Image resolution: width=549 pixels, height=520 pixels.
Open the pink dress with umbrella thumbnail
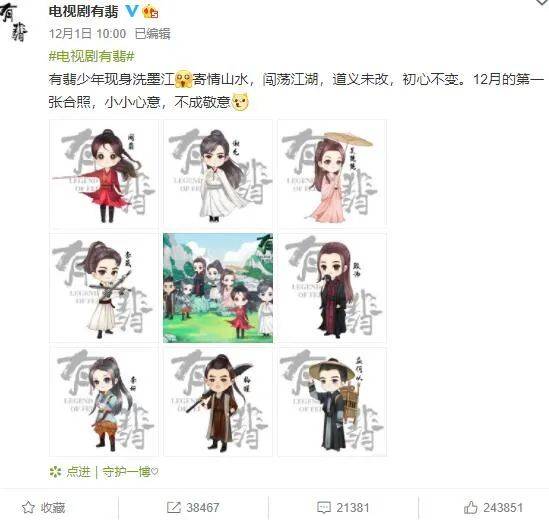click(x=332, y=174)
